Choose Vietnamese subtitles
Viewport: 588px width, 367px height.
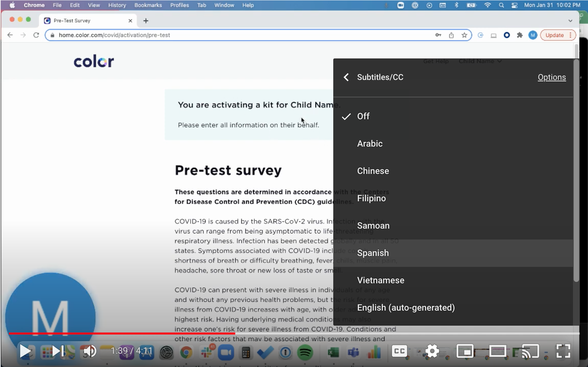[x=380, y=280]
